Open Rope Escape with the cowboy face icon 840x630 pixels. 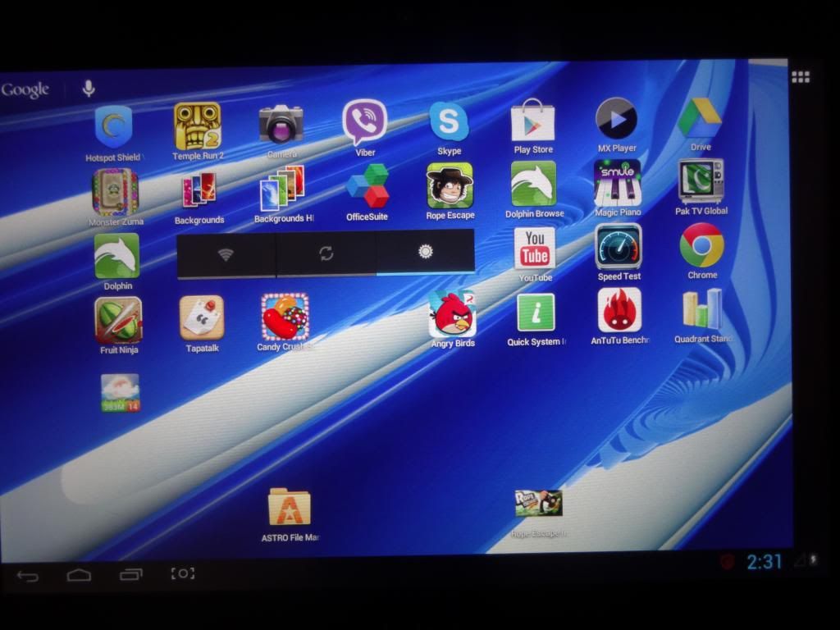coord(450,185)
